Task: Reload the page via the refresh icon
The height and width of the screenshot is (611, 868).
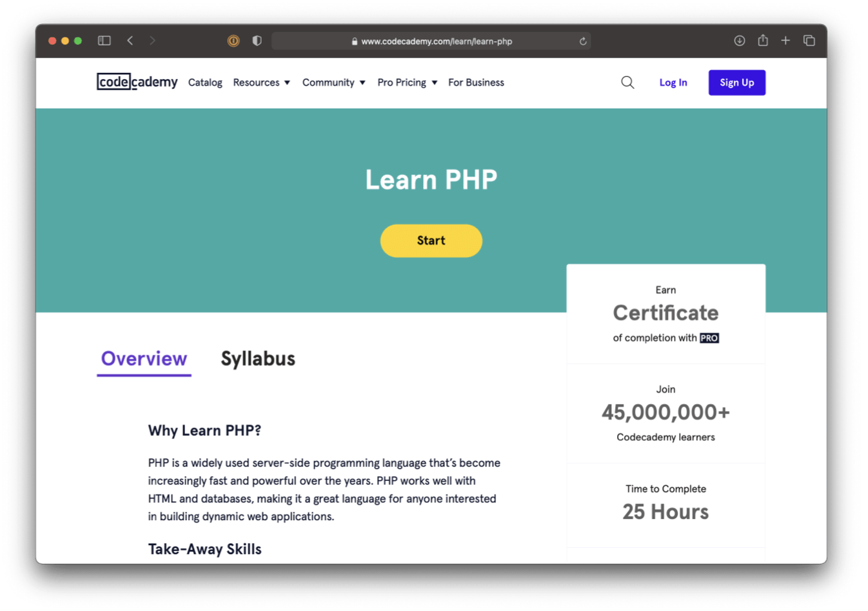Action: tap(582, 41)
